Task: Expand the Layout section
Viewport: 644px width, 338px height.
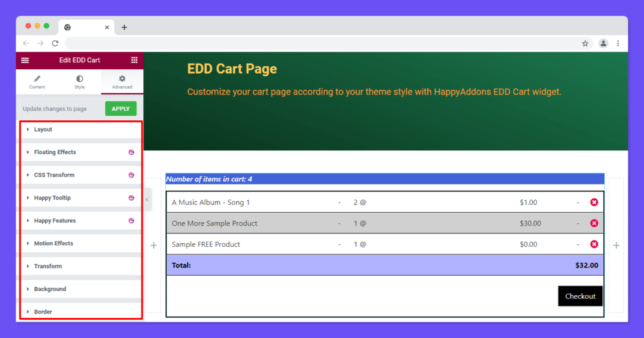Action: (80, 130)
